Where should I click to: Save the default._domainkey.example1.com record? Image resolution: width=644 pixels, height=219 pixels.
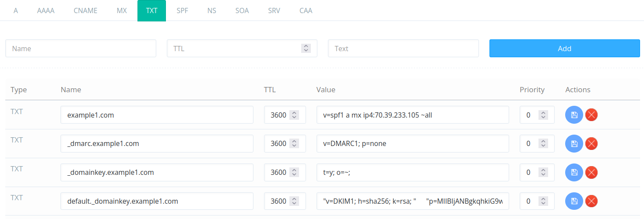click(x=574, y=202)
